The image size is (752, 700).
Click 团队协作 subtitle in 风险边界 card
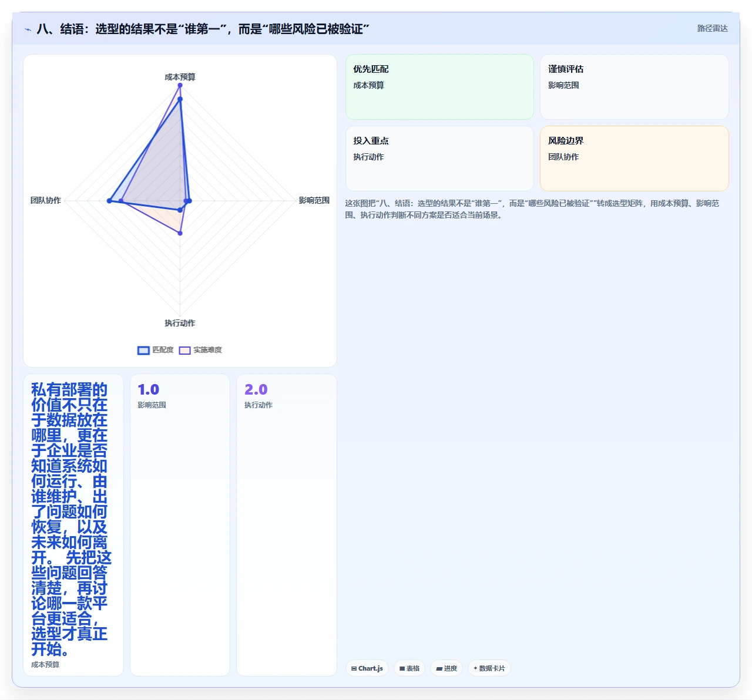tap(563, 157)
